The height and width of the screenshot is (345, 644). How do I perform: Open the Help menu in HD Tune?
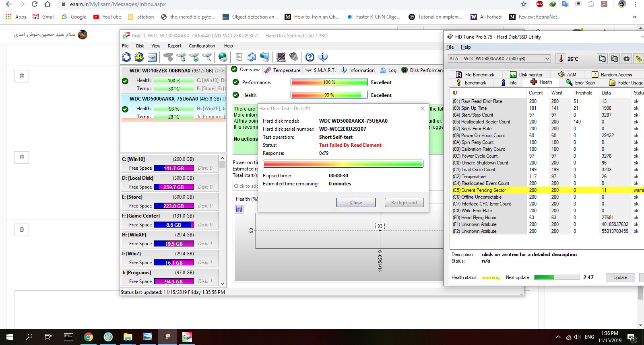click(x=466, y=47)
